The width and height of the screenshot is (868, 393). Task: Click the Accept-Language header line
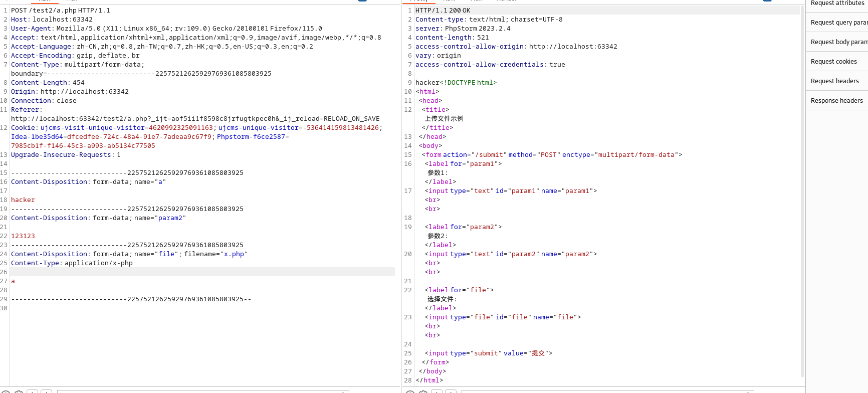click(162, 47)
